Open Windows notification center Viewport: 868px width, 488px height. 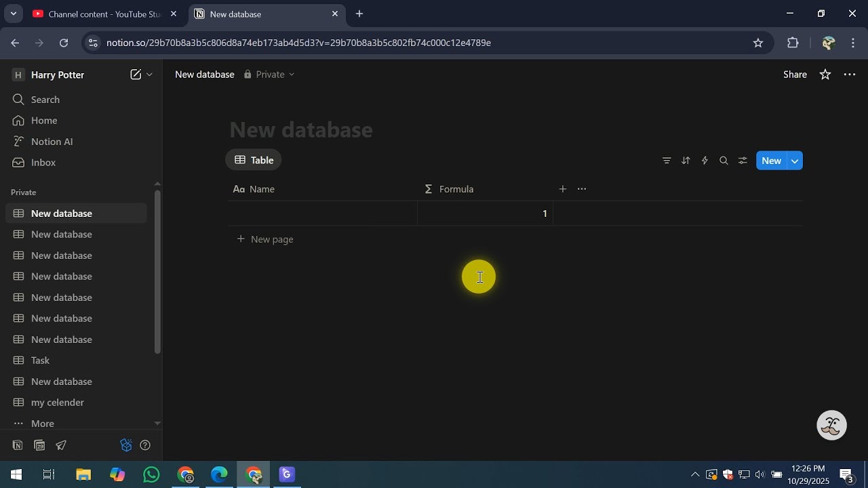click(x=846, y=474)
